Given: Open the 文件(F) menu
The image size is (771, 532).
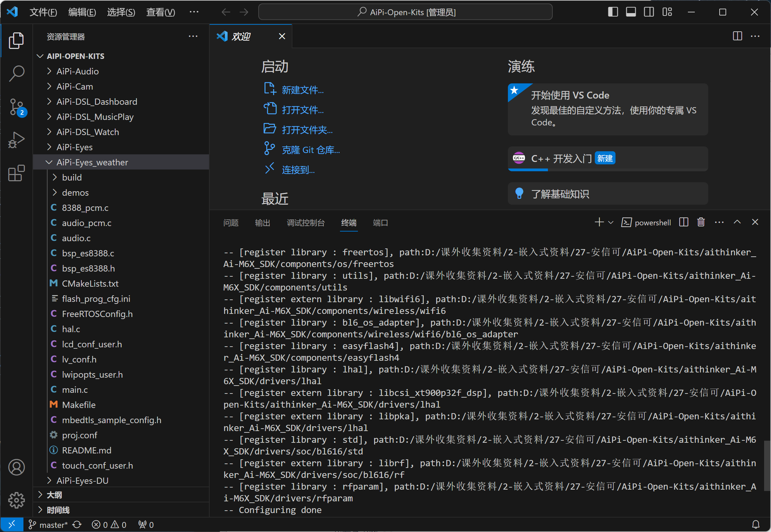Looking at the screenshot, I should pyautogui.click(x=43, y=12).
